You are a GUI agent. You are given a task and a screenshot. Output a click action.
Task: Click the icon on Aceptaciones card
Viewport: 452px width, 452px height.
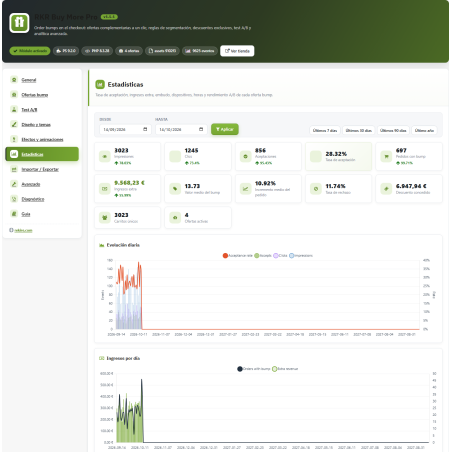point(245,156)
